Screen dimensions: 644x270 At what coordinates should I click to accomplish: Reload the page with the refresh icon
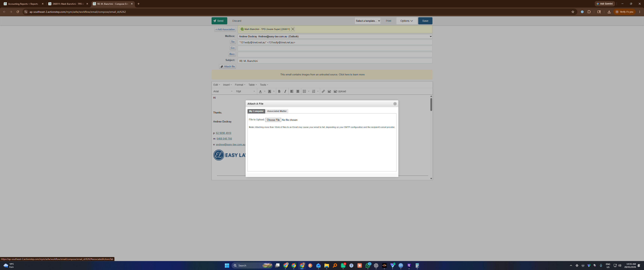click(18, 12)
